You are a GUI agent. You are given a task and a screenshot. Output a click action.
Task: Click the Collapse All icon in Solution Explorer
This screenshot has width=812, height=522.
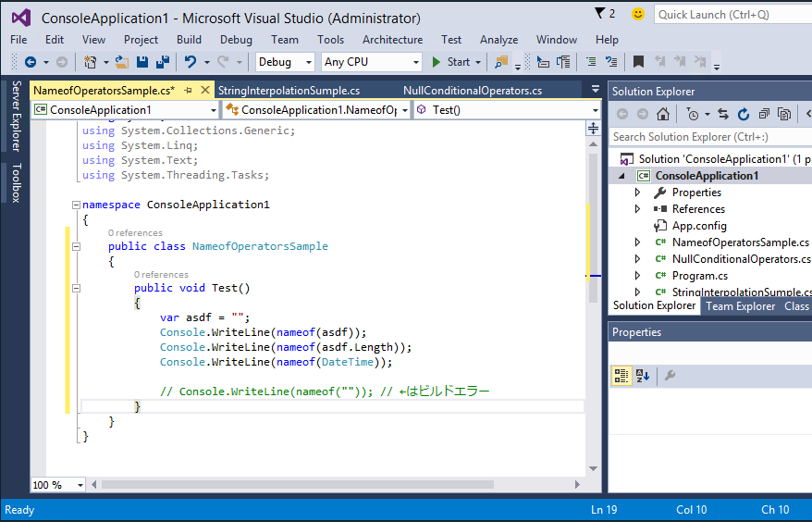point(764,114)
